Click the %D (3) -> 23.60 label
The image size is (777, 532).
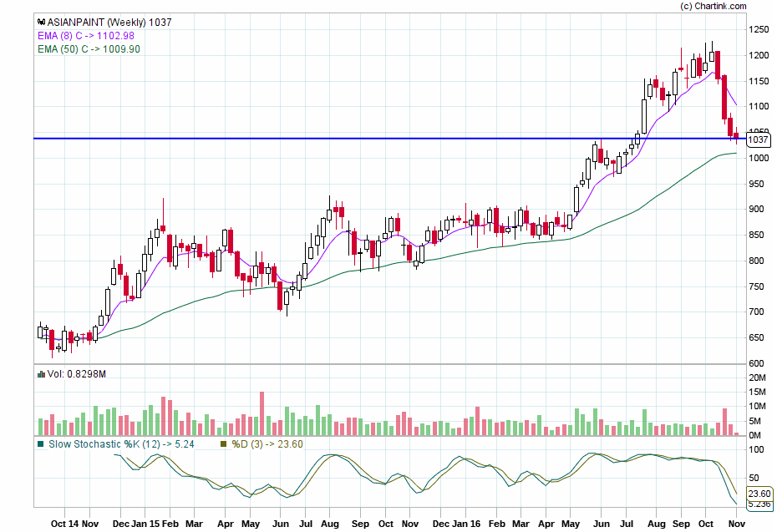(x=267, y=444)
